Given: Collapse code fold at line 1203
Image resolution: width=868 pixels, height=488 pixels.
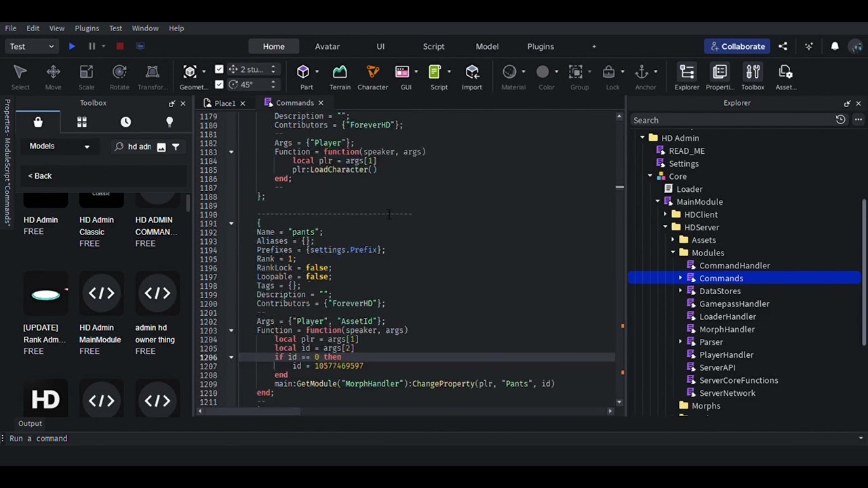Looking at the screenshot, I should 231,330.
